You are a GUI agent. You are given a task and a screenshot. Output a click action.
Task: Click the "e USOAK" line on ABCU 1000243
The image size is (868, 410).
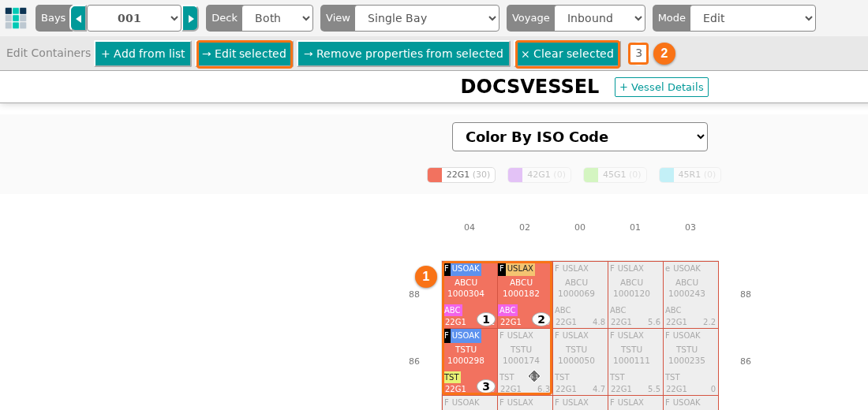click(x=683, y=268)
